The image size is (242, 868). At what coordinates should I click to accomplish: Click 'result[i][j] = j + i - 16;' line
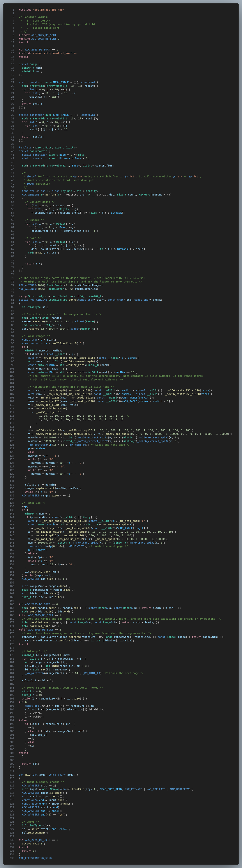coord(48,129)
